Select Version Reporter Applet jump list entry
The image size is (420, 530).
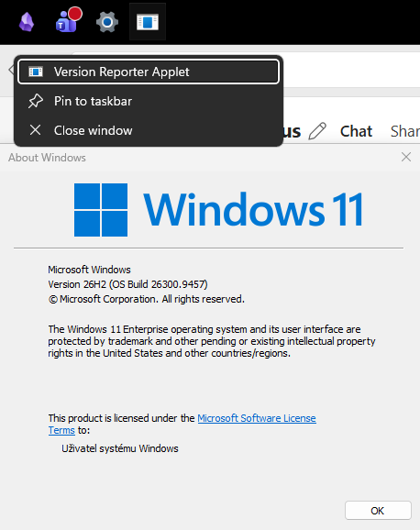[149, 72]
